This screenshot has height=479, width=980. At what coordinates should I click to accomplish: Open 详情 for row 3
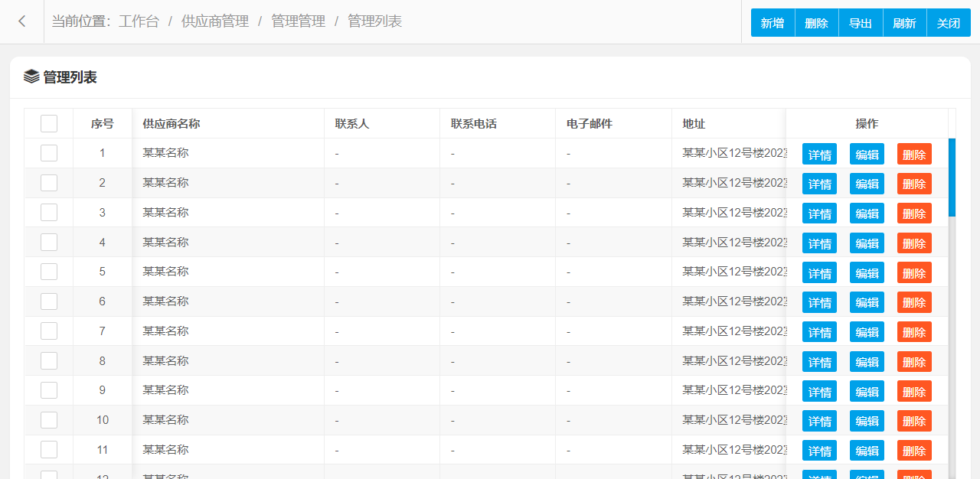click(x=819, y=213)
